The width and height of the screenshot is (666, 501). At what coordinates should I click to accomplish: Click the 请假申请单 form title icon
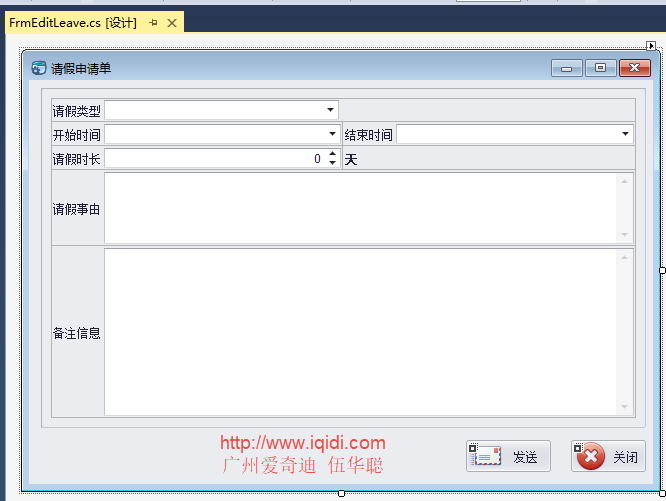click(39, 68)
